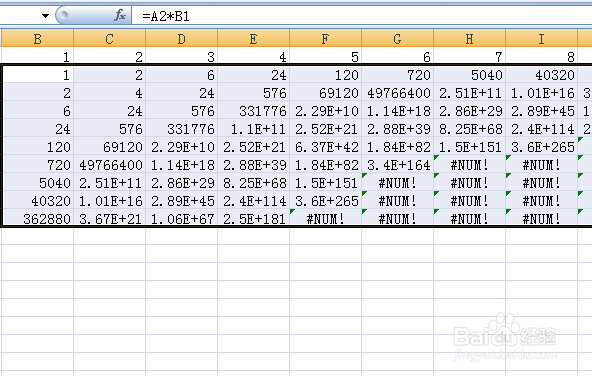592x376 pixels.
Task: Click 2.51E+11 in column H
Action: [469, 93]
